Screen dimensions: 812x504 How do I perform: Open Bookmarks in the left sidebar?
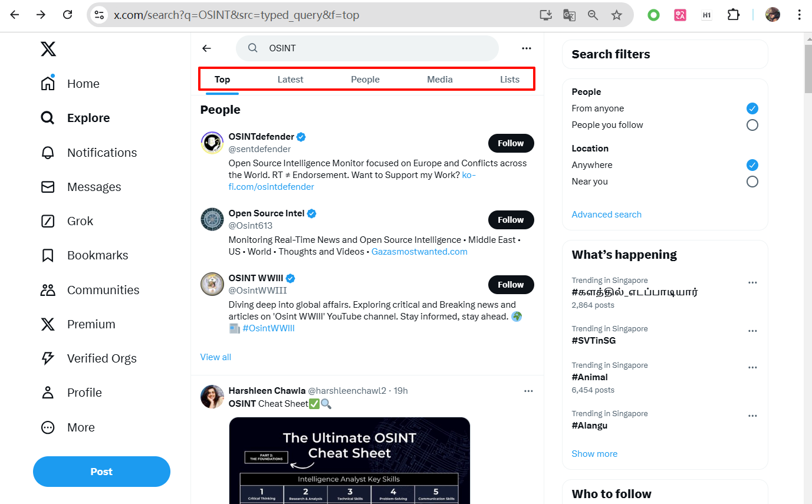[x=48, y=255]
